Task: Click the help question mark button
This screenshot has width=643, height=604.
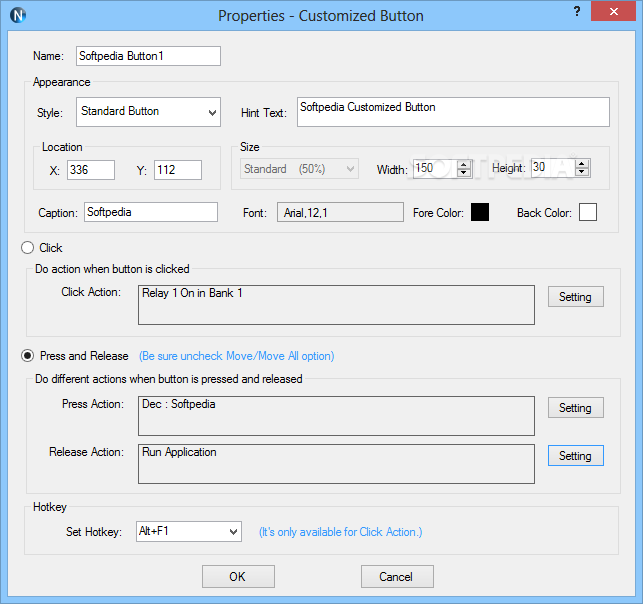Action: pyautogui.click(x=577, y=11)
